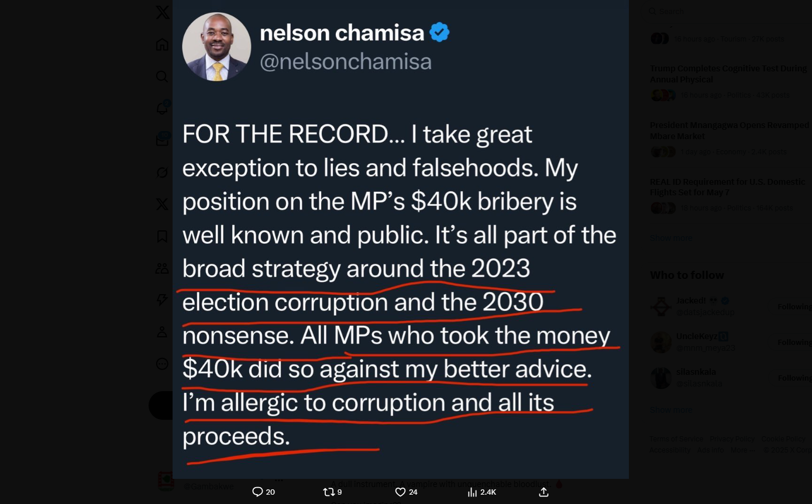
Task: Repost using the retweet icon
Action: 329,492
